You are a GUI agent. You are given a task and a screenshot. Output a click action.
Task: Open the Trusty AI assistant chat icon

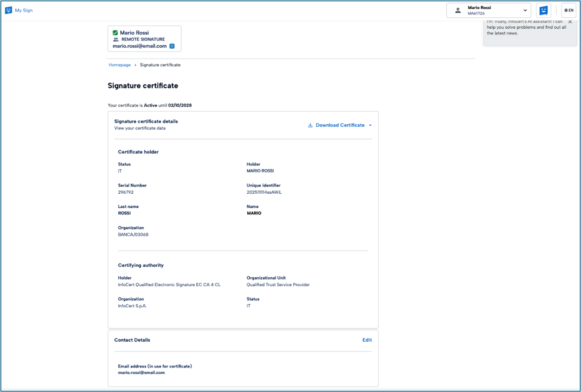543,10
